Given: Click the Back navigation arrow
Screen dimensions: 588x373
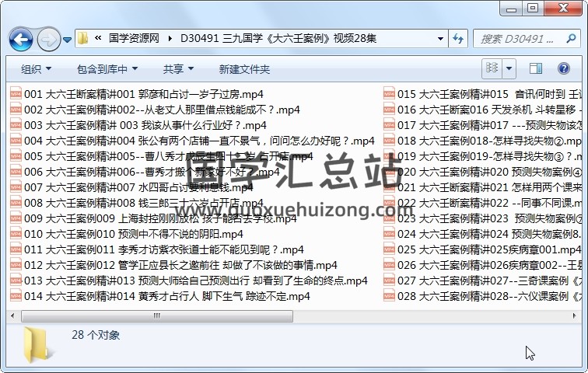Looking at the screenshot, I should click(21, 39).
